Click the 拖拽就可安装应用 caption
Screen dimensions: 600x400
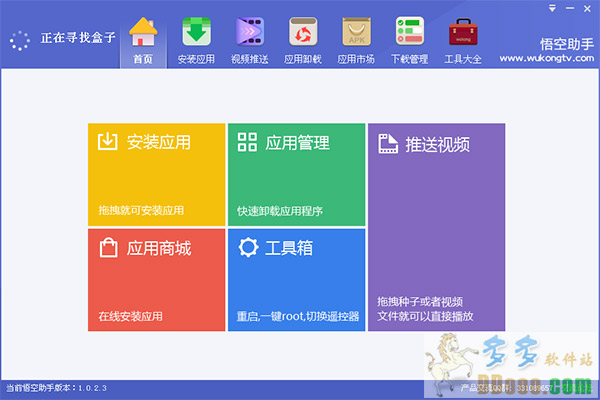[x=141, y=210]
